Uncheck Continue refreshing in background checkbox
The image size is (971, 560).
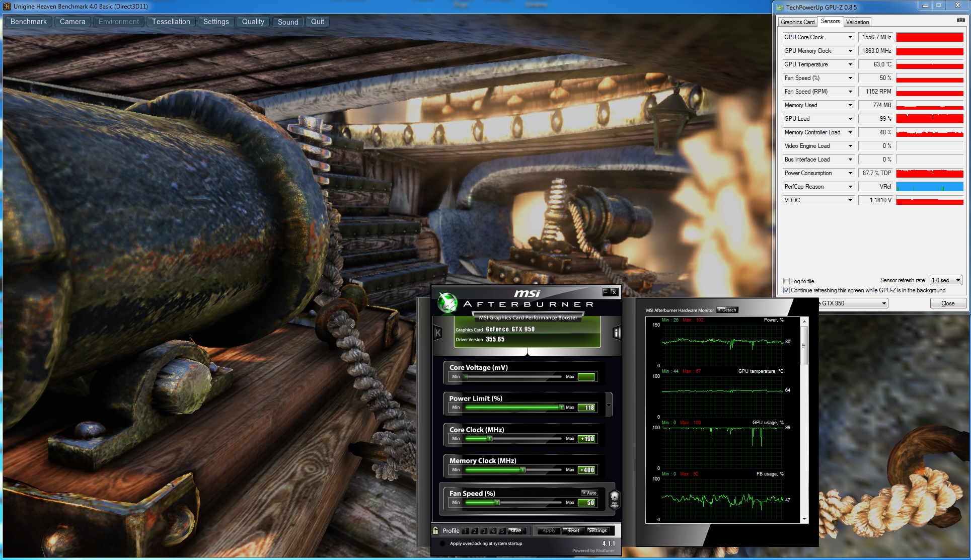click(x=786, y=290)
